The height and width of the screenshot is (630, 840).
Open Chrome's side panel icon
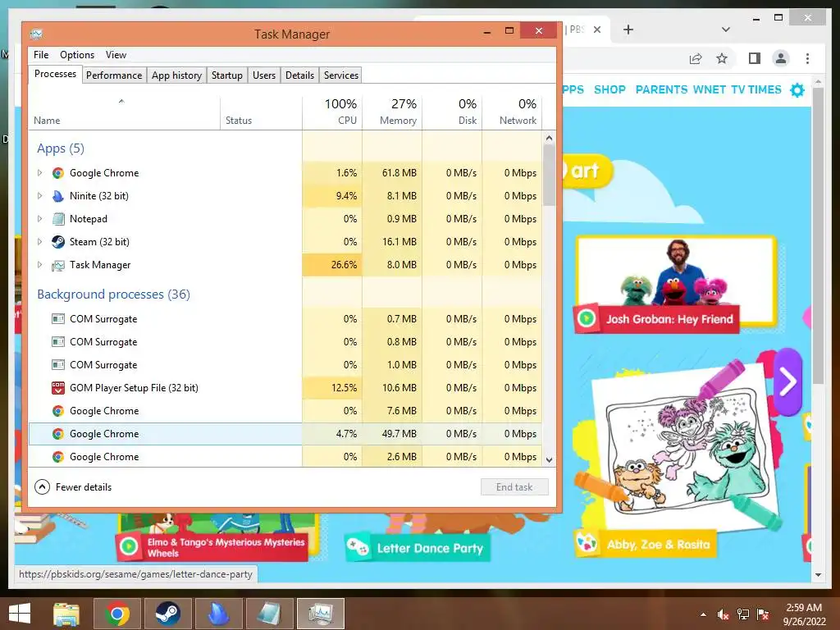pyautogui.click(x=755, y=58)
